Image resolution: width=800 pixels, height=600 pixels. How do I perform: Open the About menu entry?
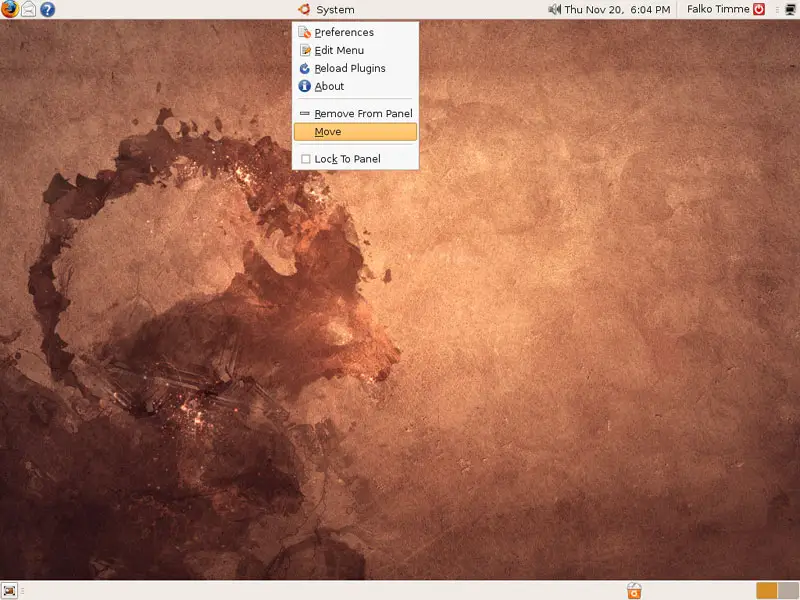[329, 86]
